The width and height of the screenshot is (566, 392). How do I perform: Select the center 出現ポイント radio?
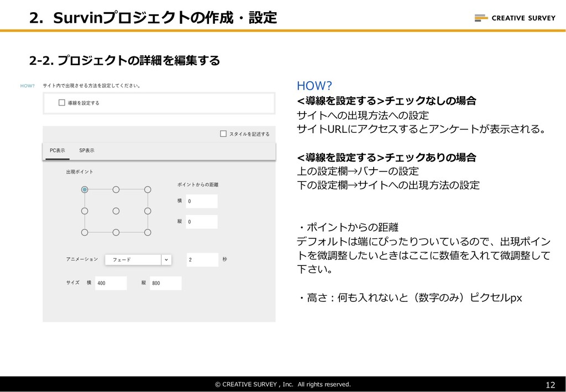coord(116,211)
